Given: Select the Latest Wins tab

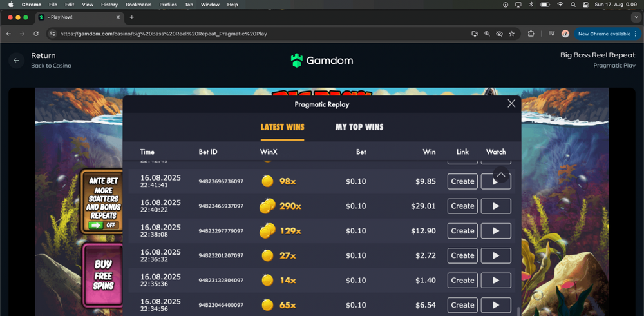Looking at the screenshot, I should pos(282,127).
